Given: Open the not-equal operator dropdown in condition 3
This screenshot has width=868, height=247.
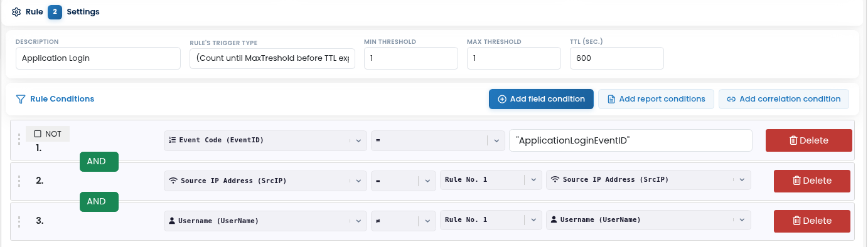Looking at the screenshot, I should coord(403,221).
